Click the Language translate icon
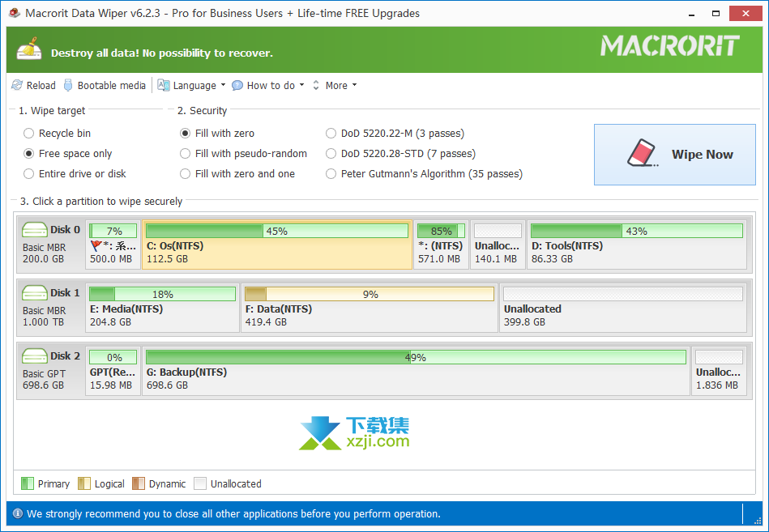The width and height of the screenshot is (769, 532). pos(164,85)
